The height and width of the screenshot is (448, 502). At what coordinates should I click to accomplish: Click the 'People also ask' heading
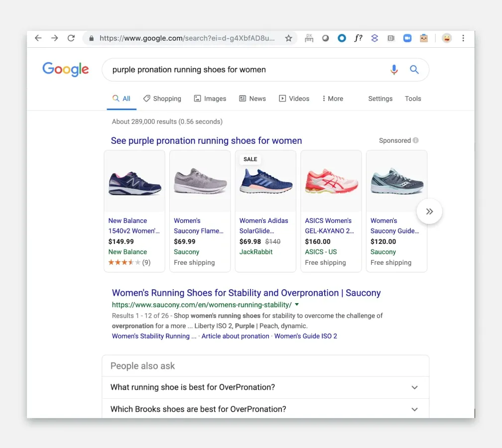[x=142, y=366]
